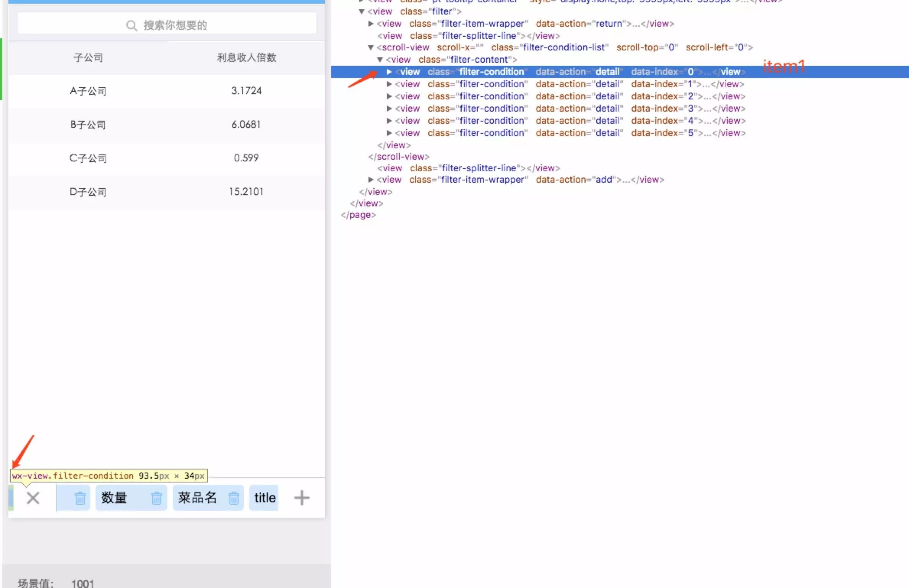The height and width of the screenshot is (588, 909).
Task: Click the plus icon to add filter
Action: pyautogui.click(x=302, y=498)
